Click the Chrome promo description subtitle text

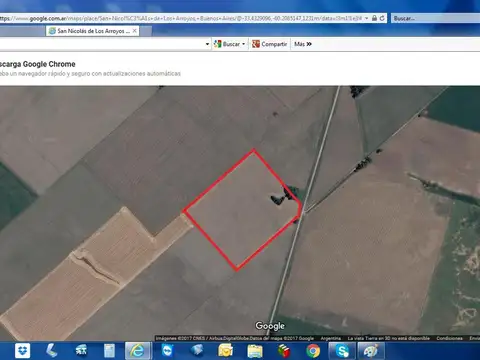point(90,73)
